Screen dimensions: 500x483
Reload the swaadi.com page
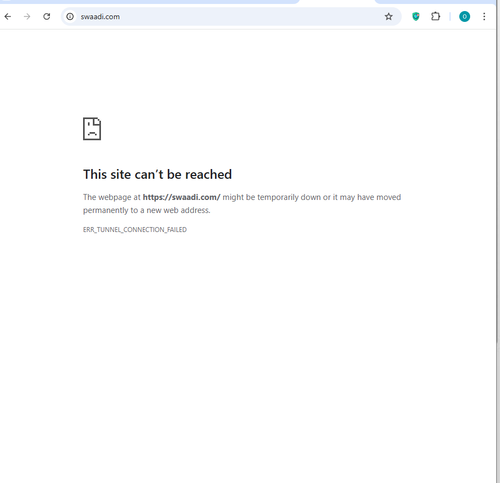47,17
